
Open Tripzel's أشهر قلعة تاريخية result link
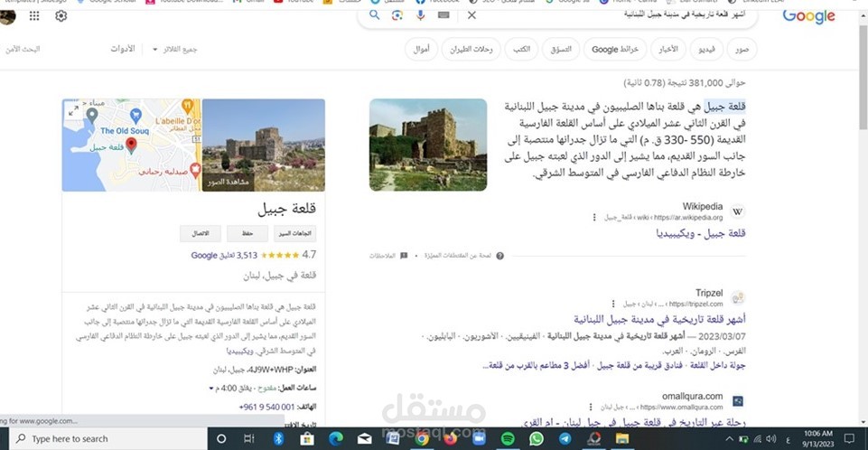pos(659,319)
